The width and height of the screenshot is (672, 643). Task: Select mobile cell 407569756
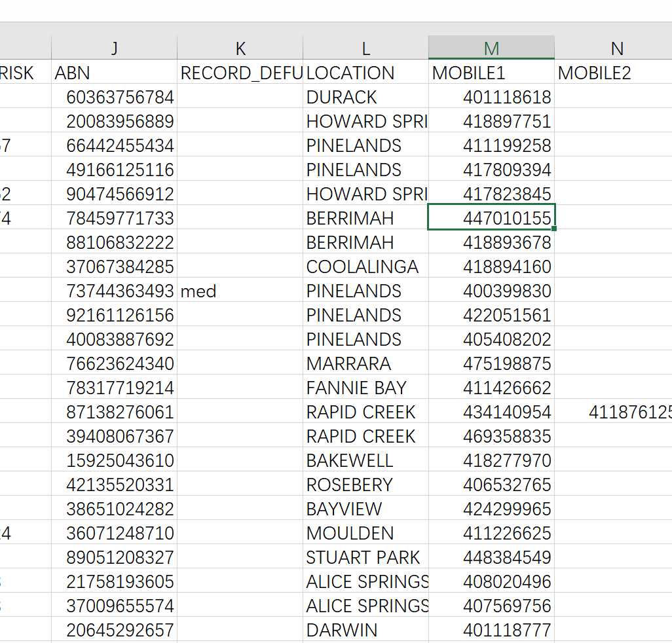pyautogui.click(x=491, y=604)
